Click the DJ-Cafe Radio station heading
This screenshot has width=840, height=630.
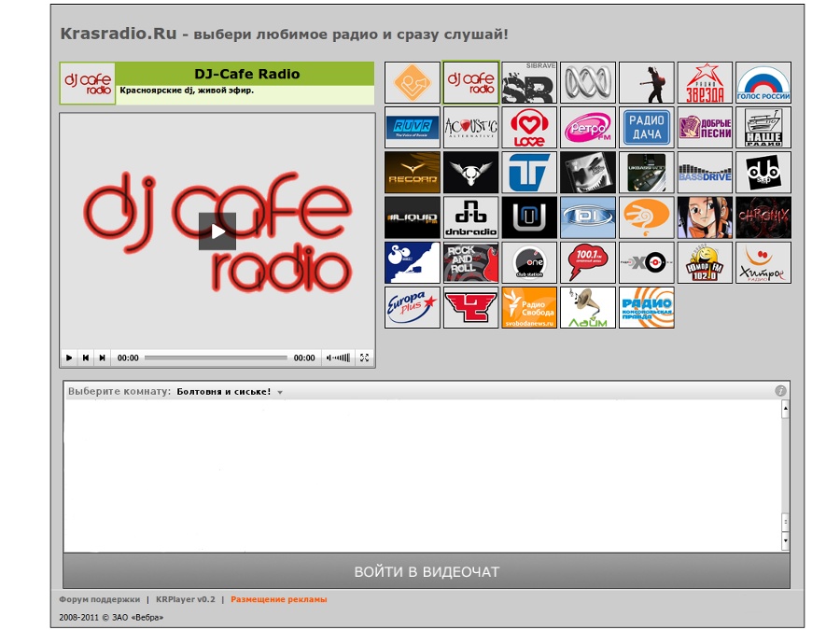pos(246,74)
